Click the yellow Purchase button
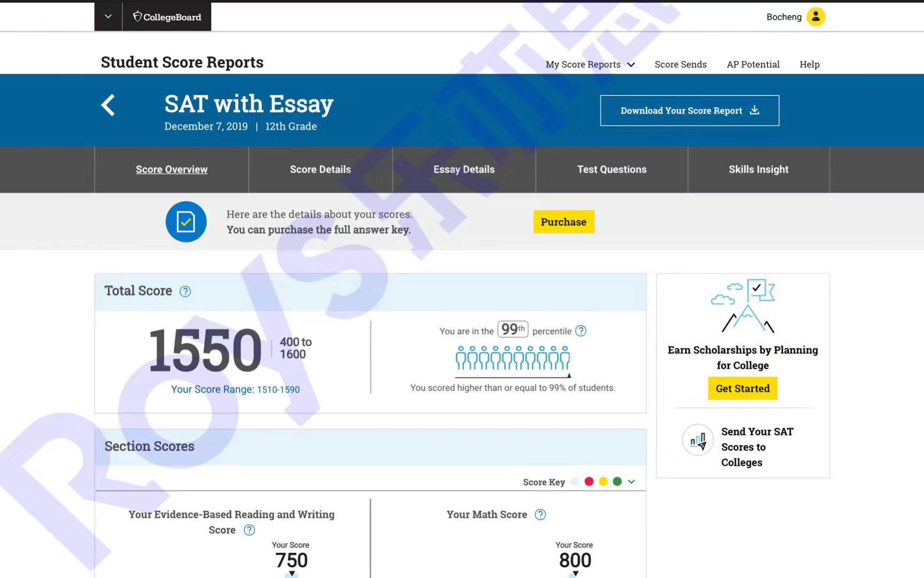 (x=564, y=222)
